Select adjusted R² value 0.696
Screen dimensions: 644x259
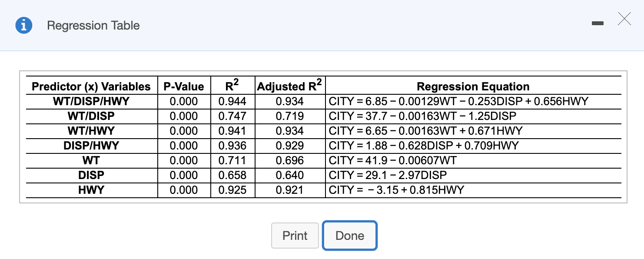pos(290,160)
